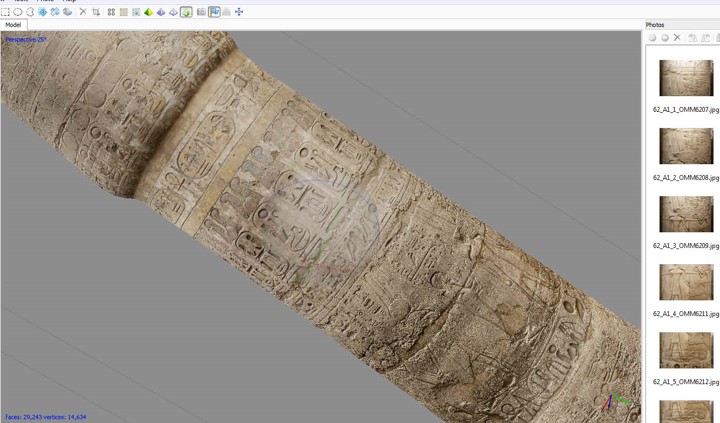720x423 pixels.
Task: Switch to green pyramid Shaded view
Action: 148,12
